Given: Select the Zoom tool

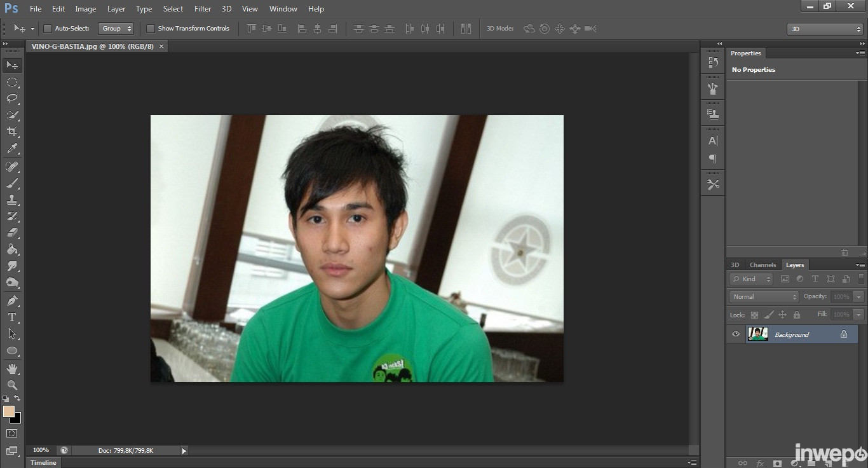Looking at the screenshot, I should (x=12, y=385).
